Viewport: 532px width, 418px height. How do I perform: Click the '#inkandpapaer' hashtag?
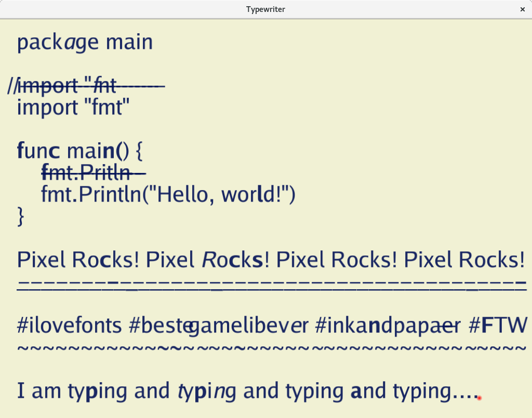[388, 326]
